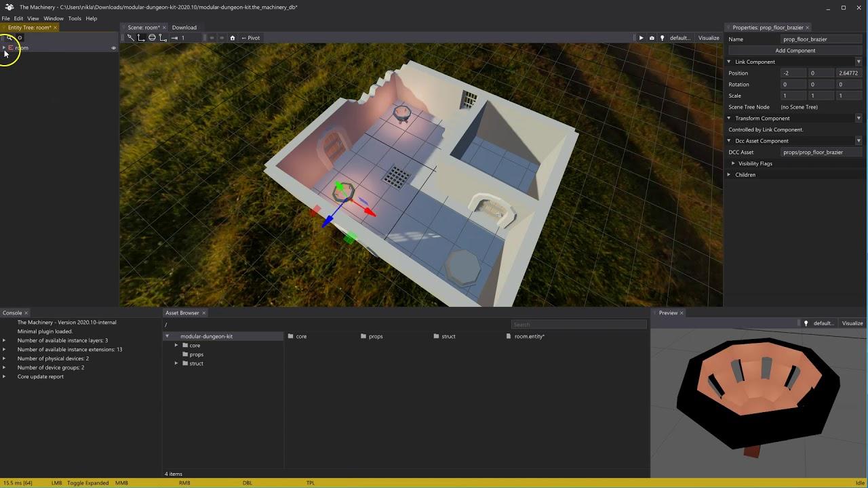This screenshot has height=488, width=868.
Task: Click Add Component button
Action: click(795, 51)
